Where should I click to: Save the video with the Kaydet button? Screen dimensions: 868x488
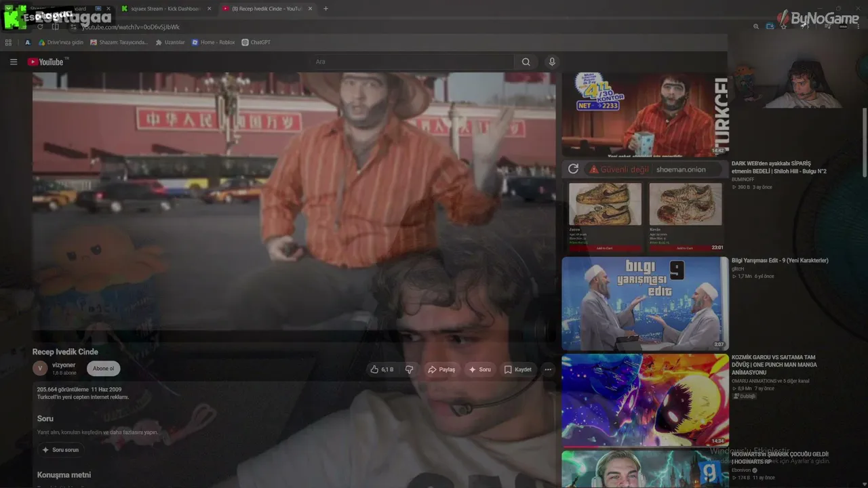tap(517, 369)
